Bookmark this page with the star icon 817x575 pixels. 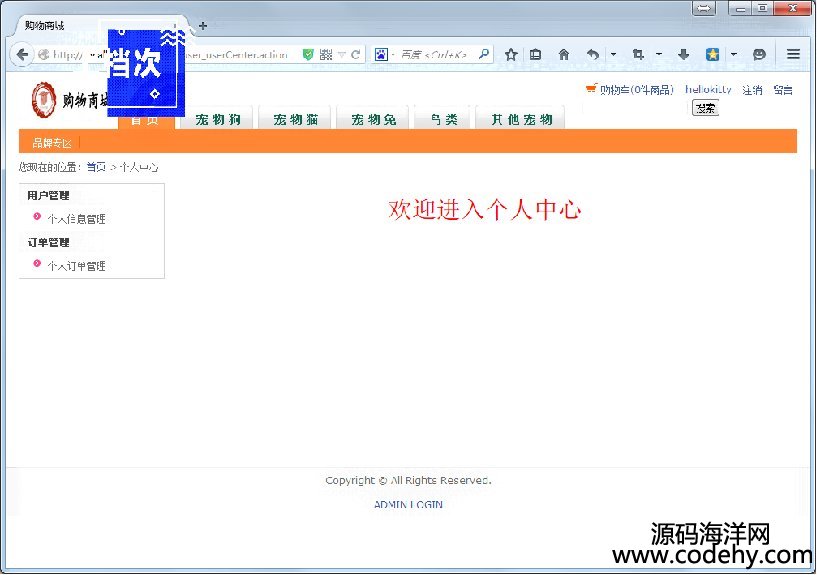[511, 54]
